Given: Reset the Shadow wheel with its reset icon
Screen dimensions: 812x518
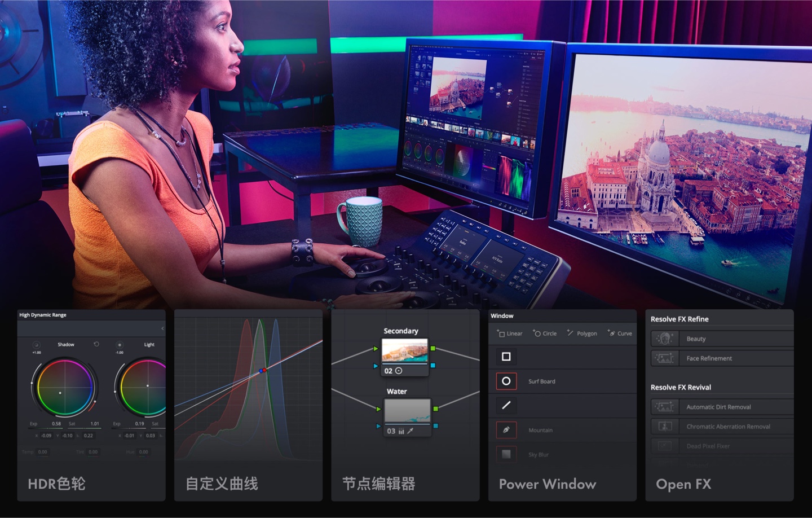Looking at the screenshot, I should pos(96,344).
